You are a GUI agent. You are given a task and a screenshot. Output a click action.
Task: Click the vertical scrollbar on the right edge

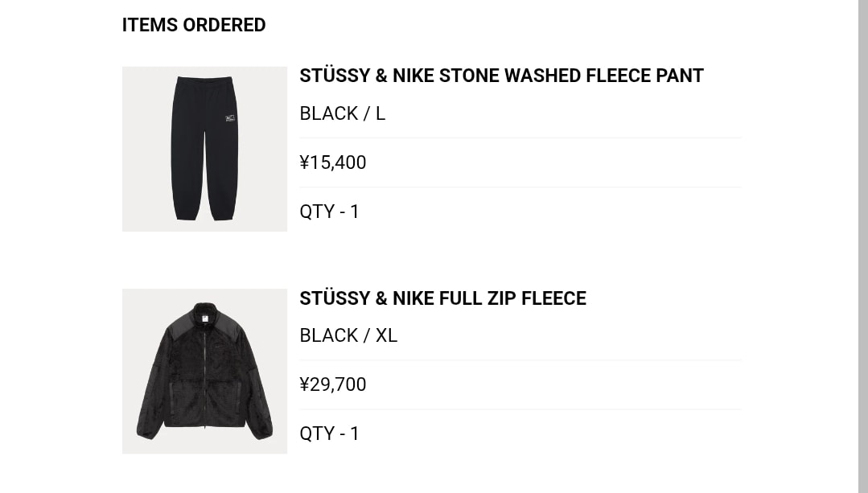point(862,241)
